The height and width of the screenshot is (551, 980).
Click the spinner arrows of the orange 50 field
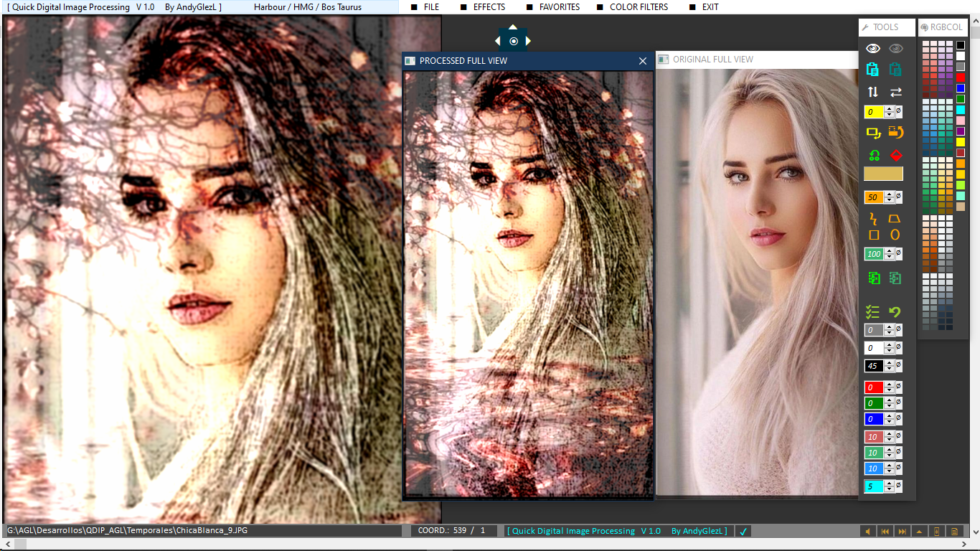pos(890,197)
